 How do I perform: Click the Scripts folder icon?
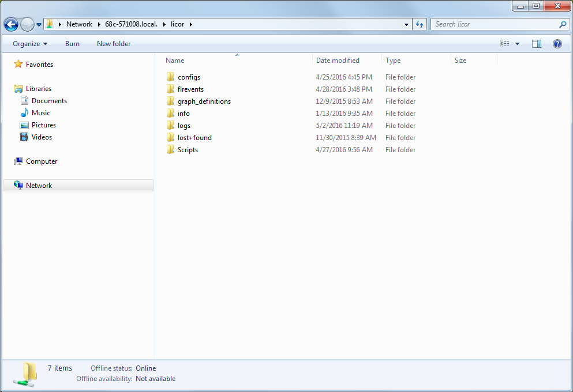[170, 149]
